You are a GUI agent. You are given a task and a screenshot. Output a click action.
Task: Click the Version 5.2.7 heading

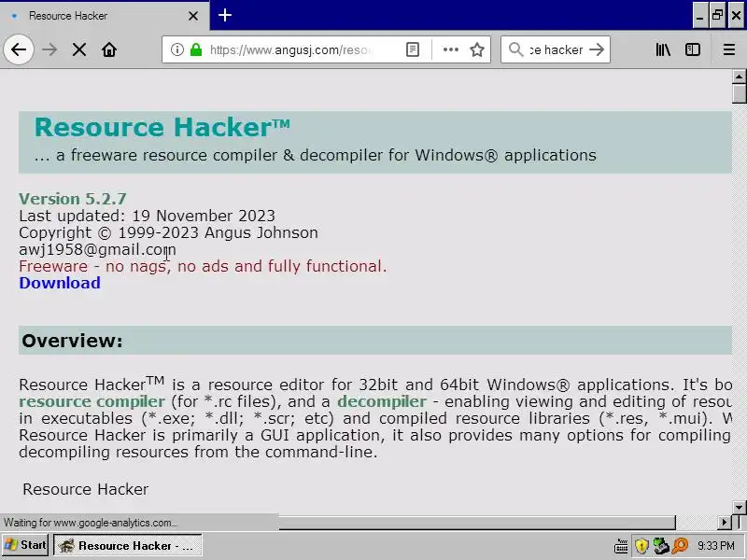point(73,199)
